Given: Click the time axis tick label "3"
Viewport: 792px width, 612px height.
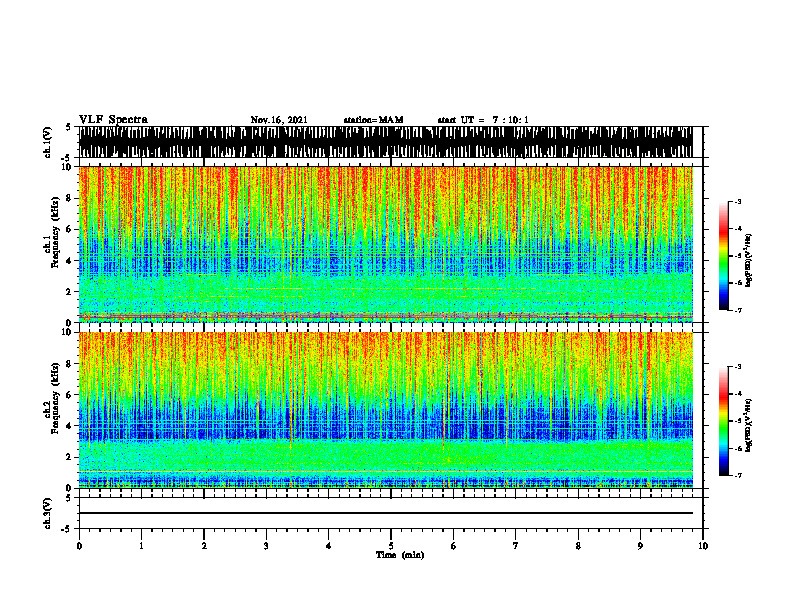Looking at the screenshot, I should (x=266, y=546).
